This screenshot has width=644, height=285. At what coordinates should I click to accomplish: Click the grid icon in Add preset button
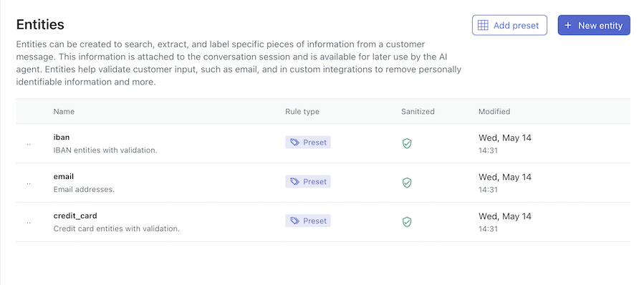(x=484, y=26)
